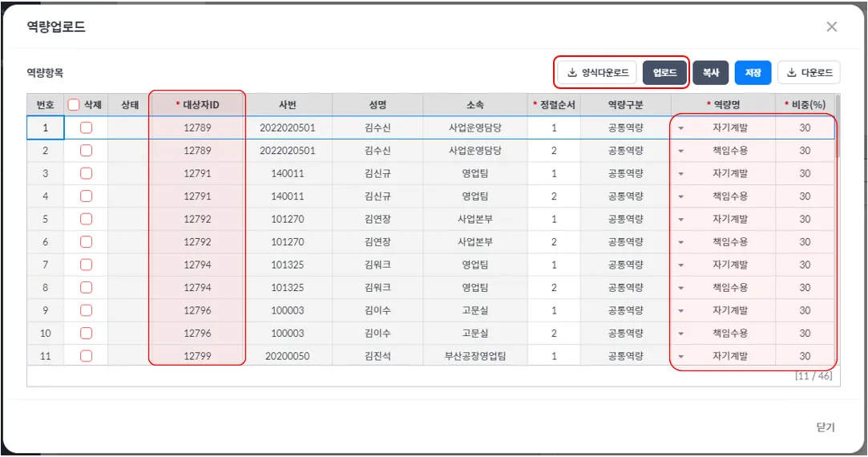Click the 소속 column header
The image size is (868, 457).
tap(475, 105)
